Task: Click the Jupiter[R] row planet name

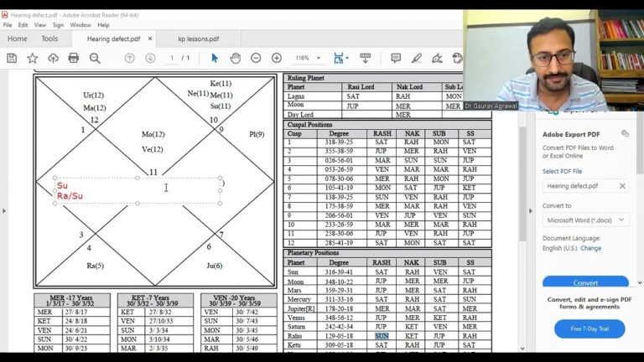Action: tap(301, 308)
